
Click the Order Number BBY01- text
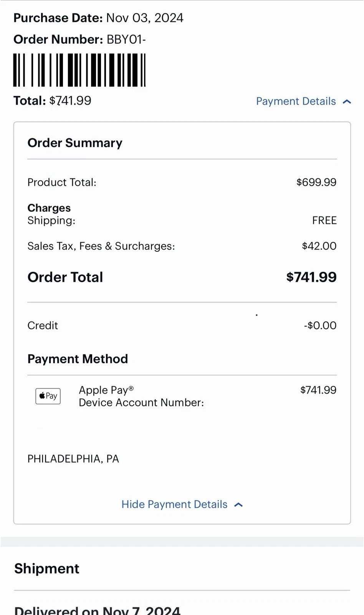(x=79, y=39)
